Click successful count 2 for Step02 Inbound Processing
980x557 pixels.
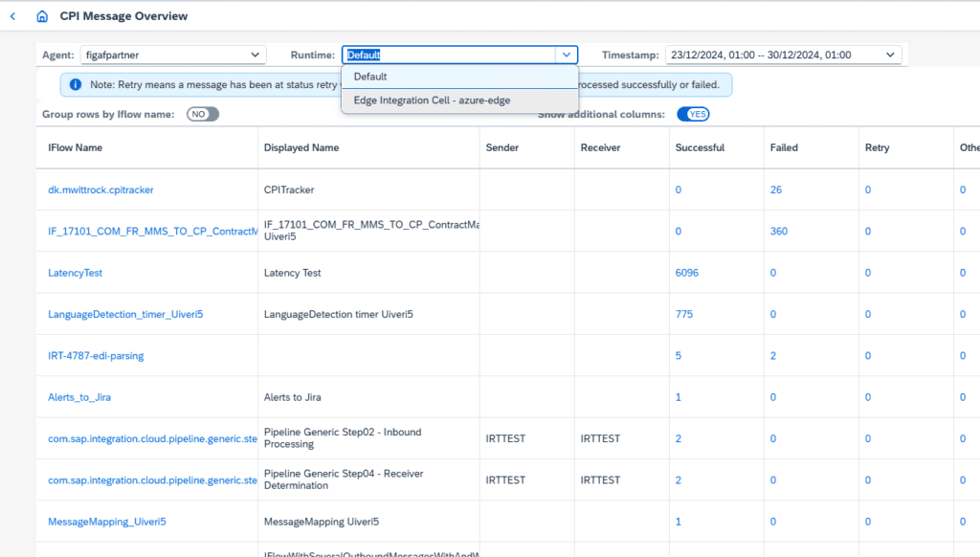tap(679, 439)
